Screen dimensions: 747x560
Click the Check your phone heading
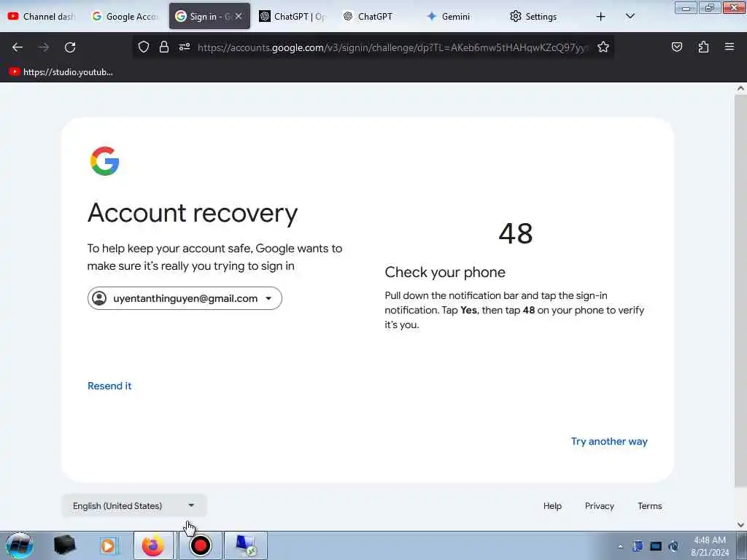[445, 273]
